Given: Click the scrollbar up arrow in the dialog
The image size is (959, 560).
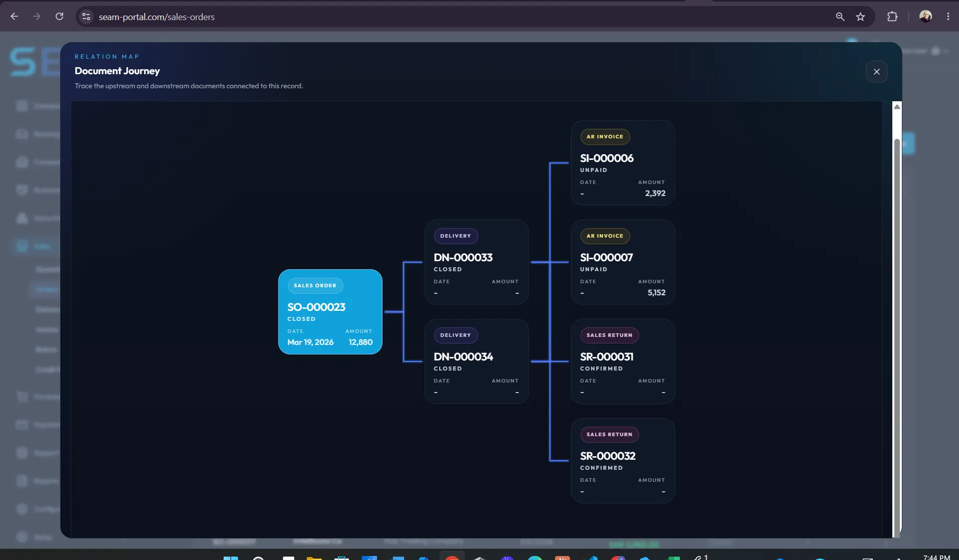Looking at the screenshot, I should click(x=897, y=107).
